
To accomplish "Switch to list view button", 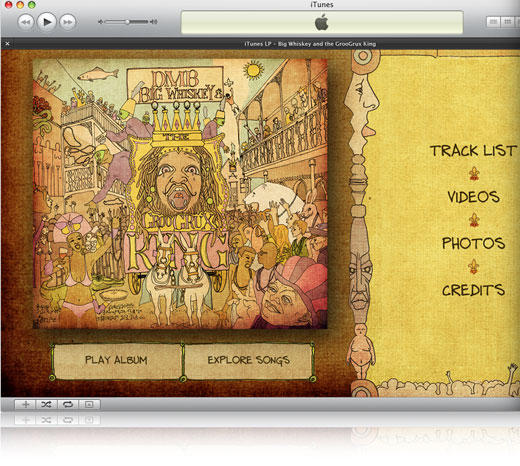I will [x=493, y=22].
